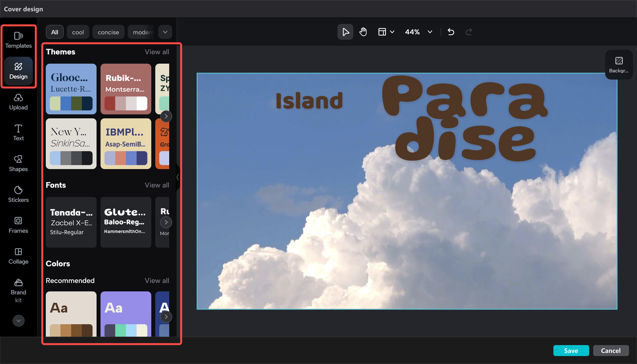Open the Collage panel
This screenshot has height=364, width=637.
(x=18, y=256)
